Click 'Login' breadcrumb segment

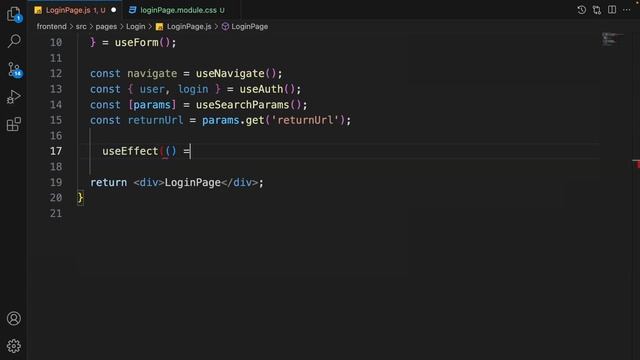point(136,27)
